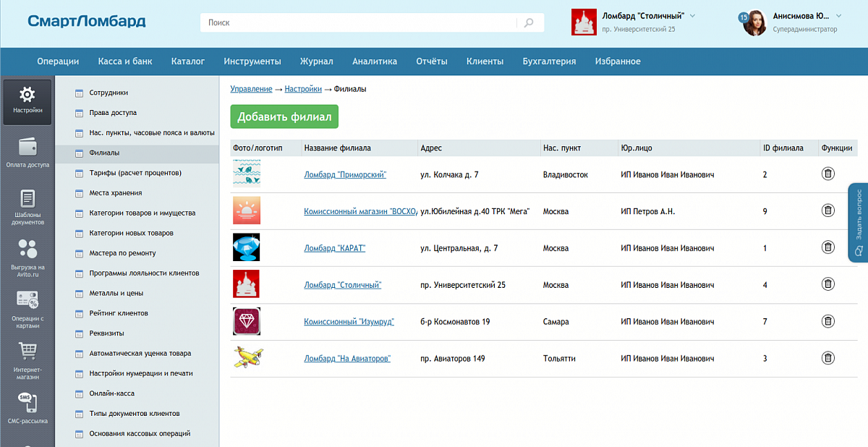Open the Аналитика menu

point(375,61)
